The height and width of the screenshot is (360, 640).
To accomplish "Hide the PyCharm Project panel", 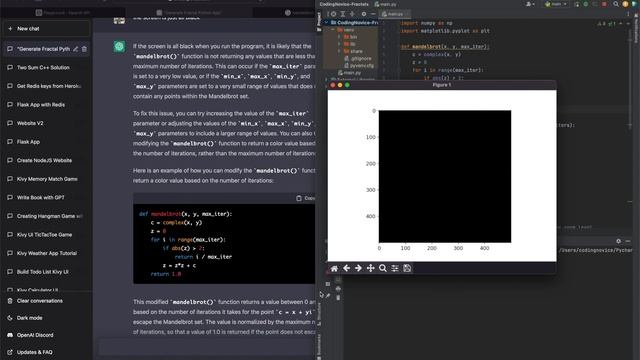I will point(373,14).
